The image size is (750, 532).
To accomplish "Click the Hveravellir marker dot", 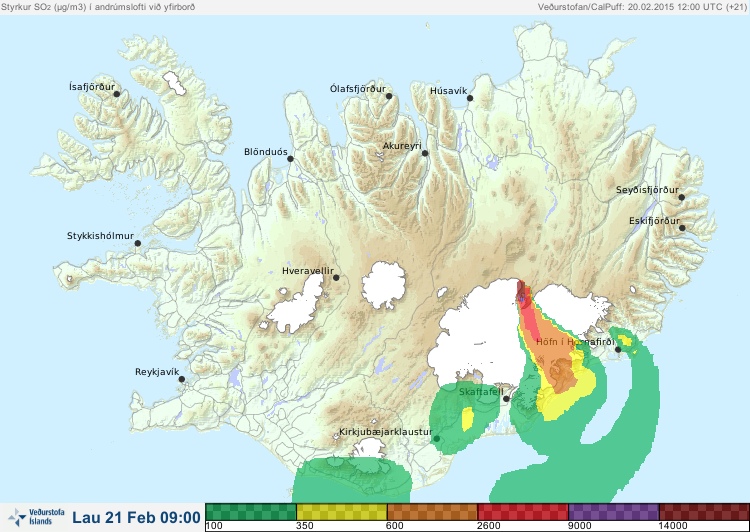I will point(336,277).
